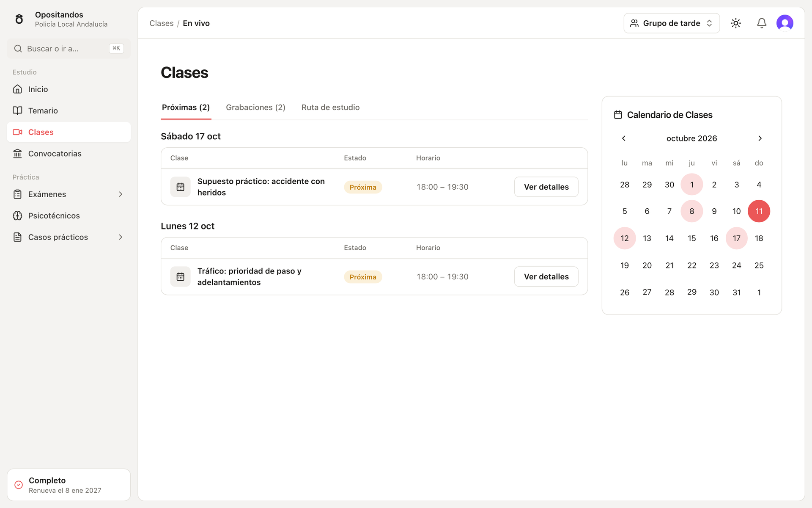
Task: Go to the previous month in the calendar
Action: pos(623,138)
